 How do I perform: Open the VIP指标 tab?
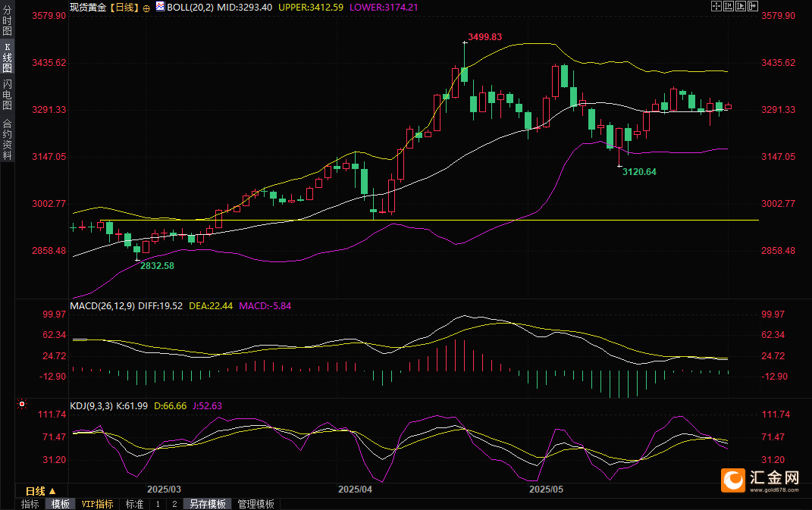pos(97,504)
